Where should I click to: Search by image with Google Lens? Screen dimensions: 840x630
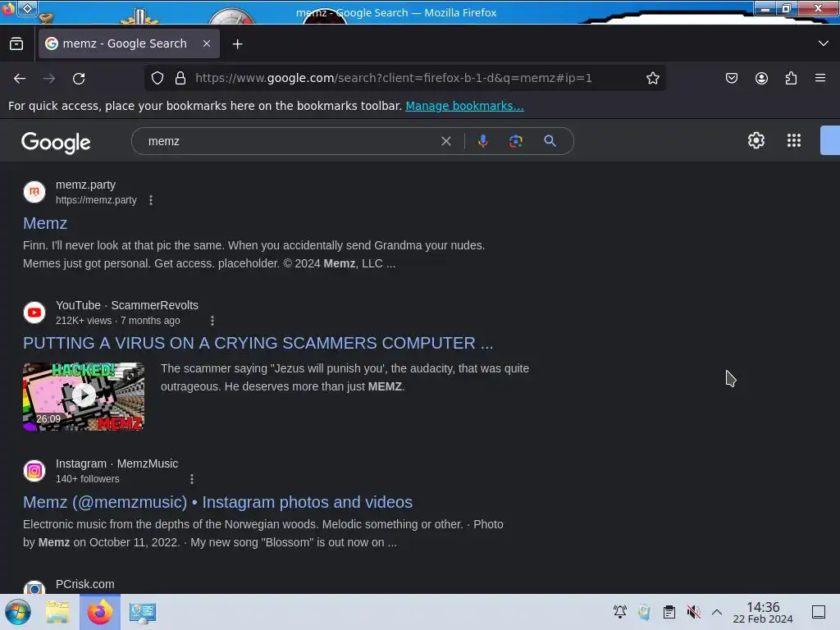click(515, 141)
